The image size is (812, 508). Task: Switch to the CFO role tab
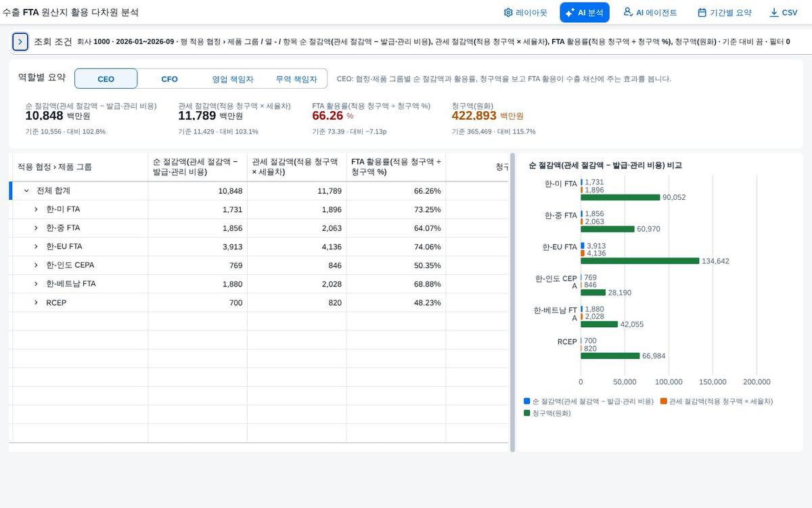(169, 79)
